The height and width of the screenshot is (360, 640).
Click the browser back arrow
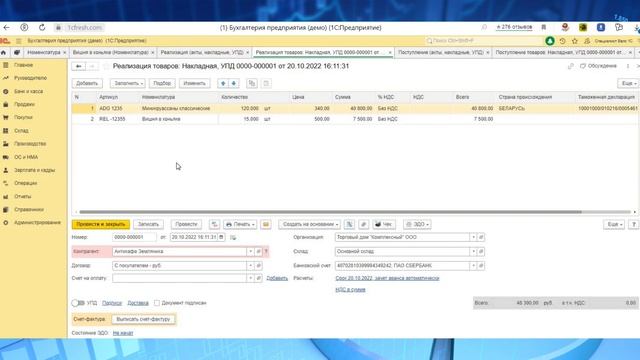pyautogui.click(x=7, y=28)
